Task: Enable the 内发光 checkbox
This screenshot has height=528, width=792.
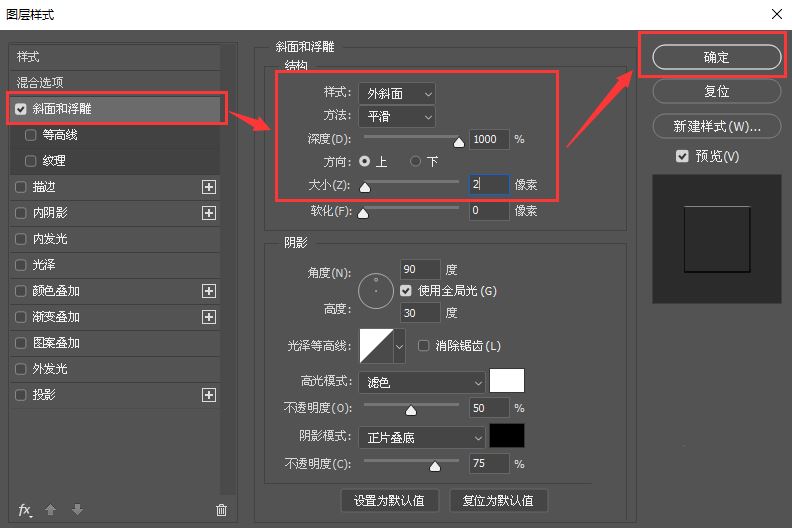Action: coord(20,238)
